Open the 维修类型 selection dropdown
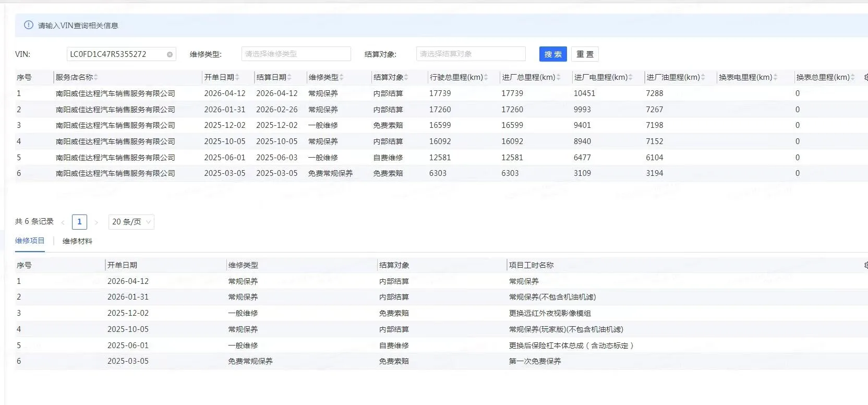Screen dimensions: 868x405 tap(296, 54)
